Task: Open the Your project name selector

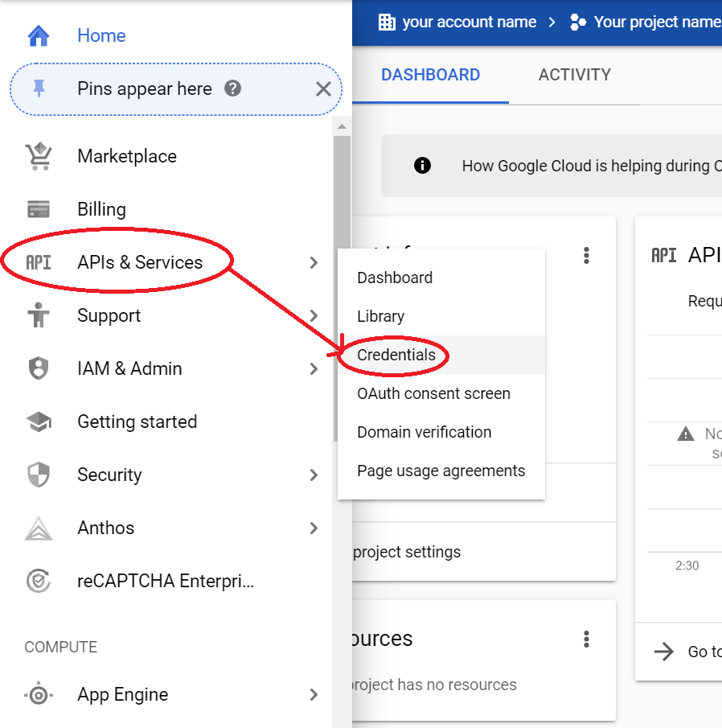Action: (658, 22)
